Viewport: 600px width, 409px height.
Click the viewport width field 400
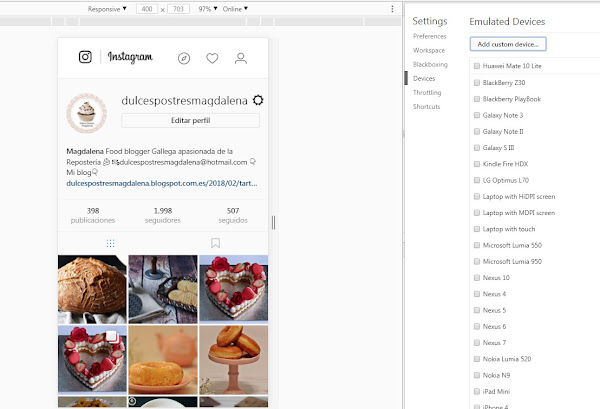coord(147,9)
